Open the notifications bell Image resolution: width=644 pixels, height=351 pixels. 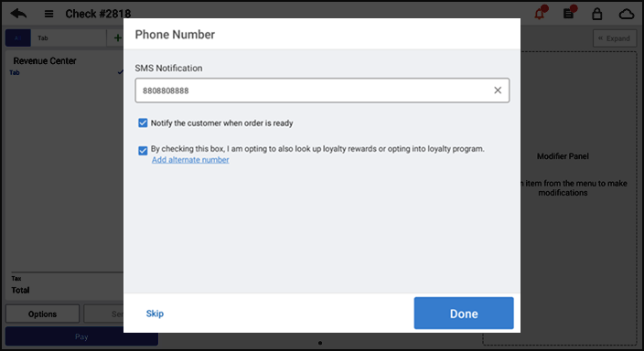pos(540,14)
